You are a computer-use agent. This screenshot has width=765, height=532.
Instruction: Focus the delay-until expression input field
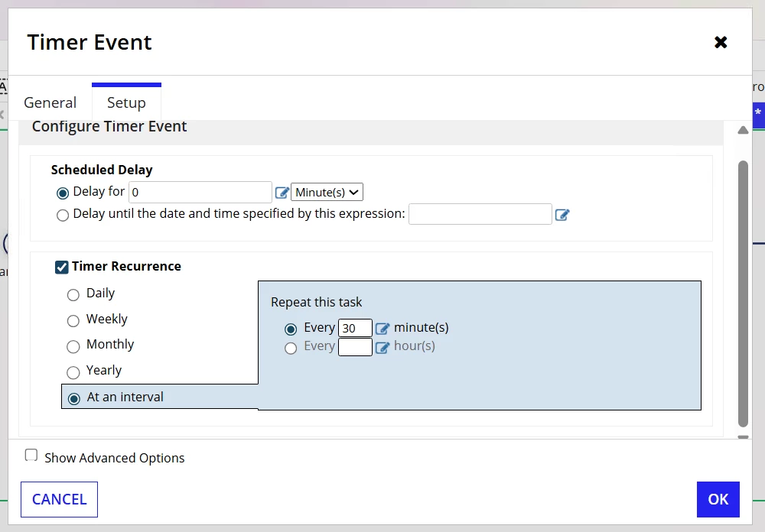480,214
